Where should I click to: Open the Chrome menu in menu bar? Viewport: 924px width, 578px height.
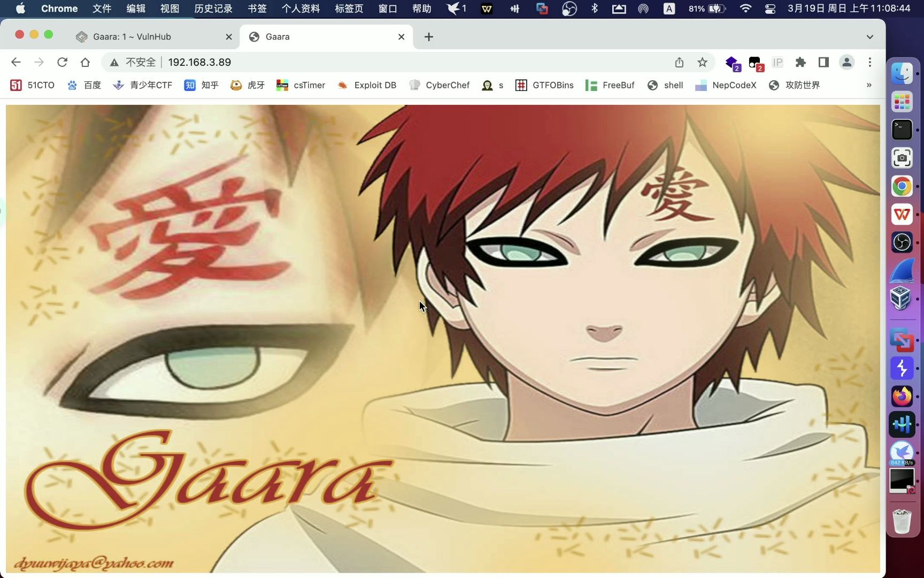(59, 9)
